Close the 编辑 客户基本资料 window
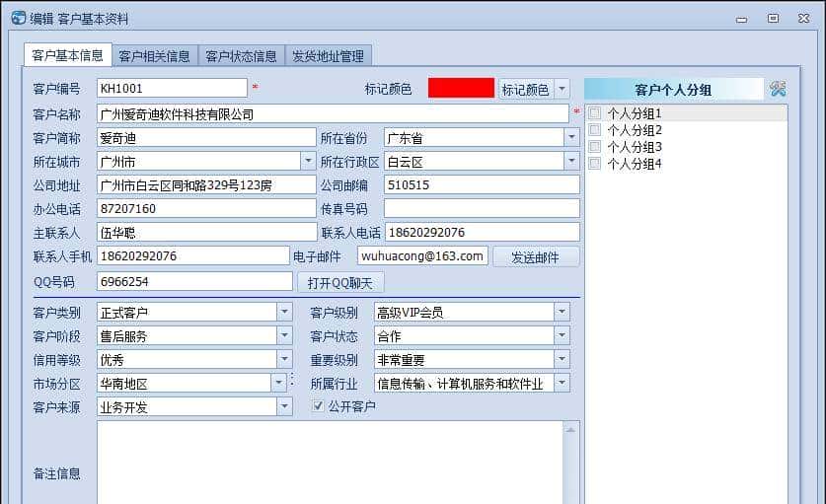 tap(804, 18)
